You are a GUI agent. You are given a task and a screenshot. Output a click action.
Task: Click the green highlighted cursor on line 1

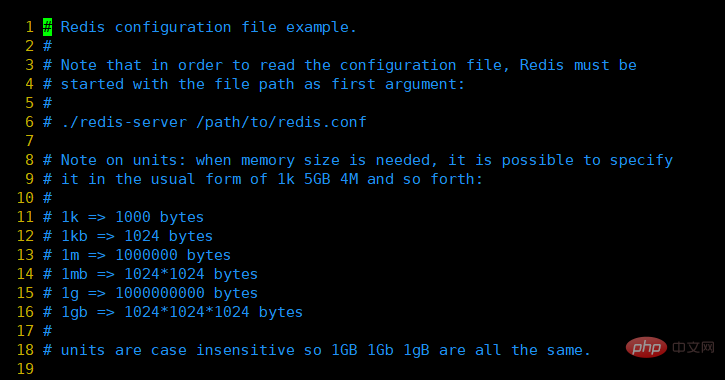pyautogui.click(x=47, y=27)
